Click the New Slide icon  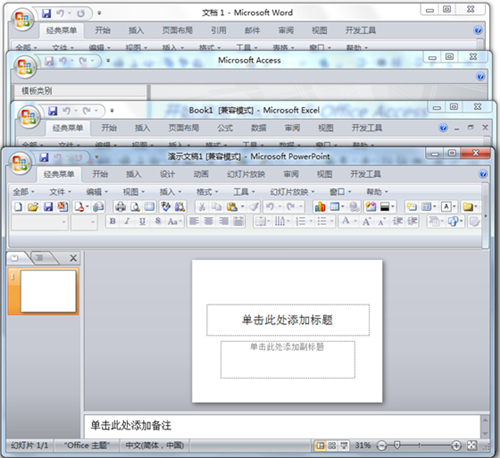[412, 207]
